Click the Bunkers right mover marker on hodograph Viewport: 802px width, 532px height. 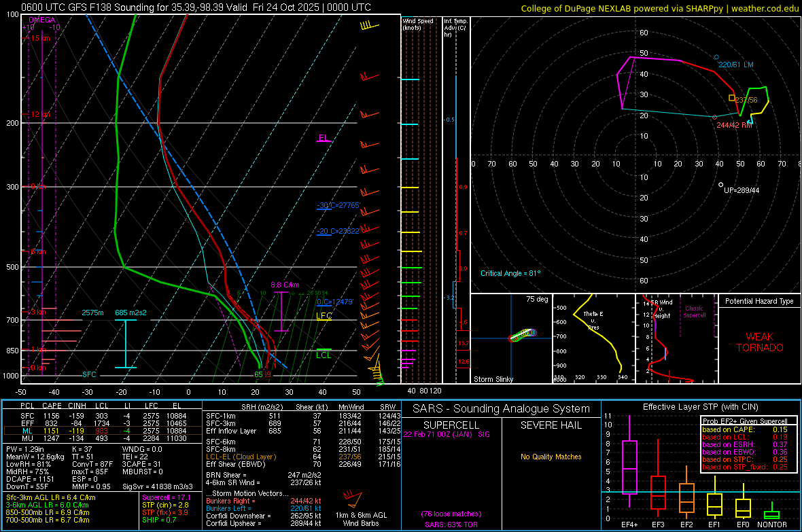tap(714, 117)
